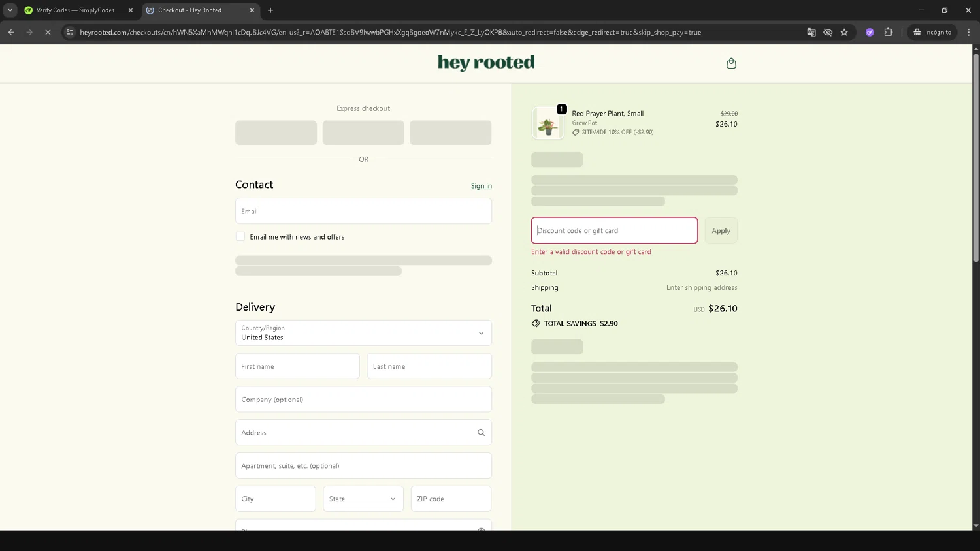
Task: Go back to the previous page
Action: [11, 32]
